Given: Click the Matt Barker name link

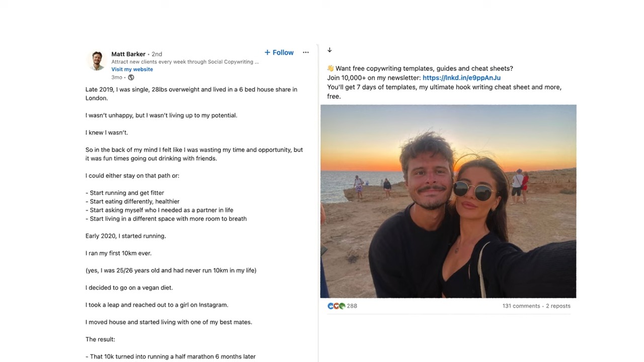Looking at the screenshot, I should 128,54.
